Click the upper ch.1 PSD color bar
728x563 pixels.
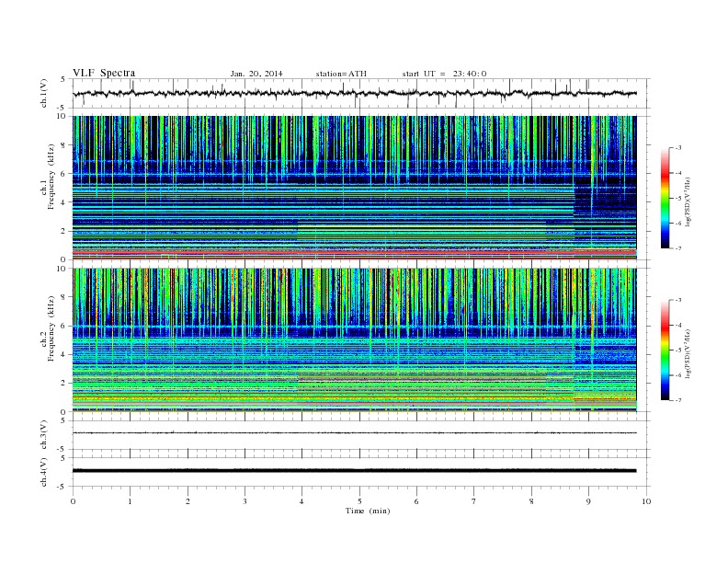(x=665, y=198)
